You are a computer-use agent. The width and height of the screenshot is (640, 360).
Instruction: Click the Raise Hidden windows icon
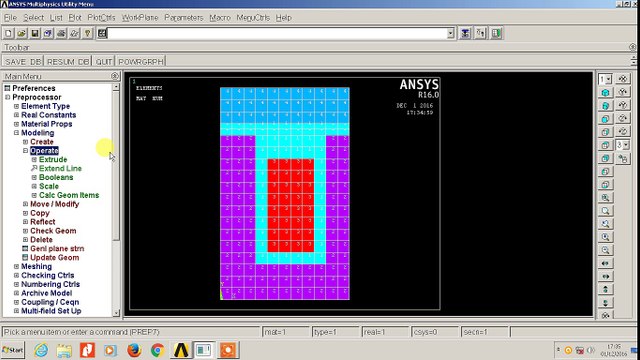click(x=465, y=33)
